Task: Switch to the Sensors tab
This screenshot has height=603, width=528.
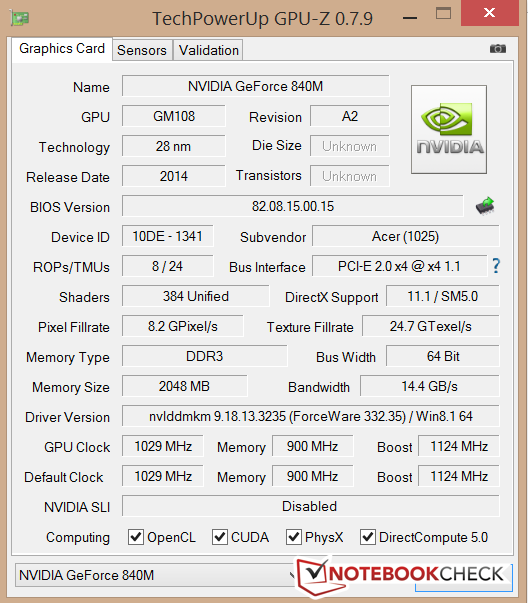Action: pyautogui.click(x=142, y=50)
